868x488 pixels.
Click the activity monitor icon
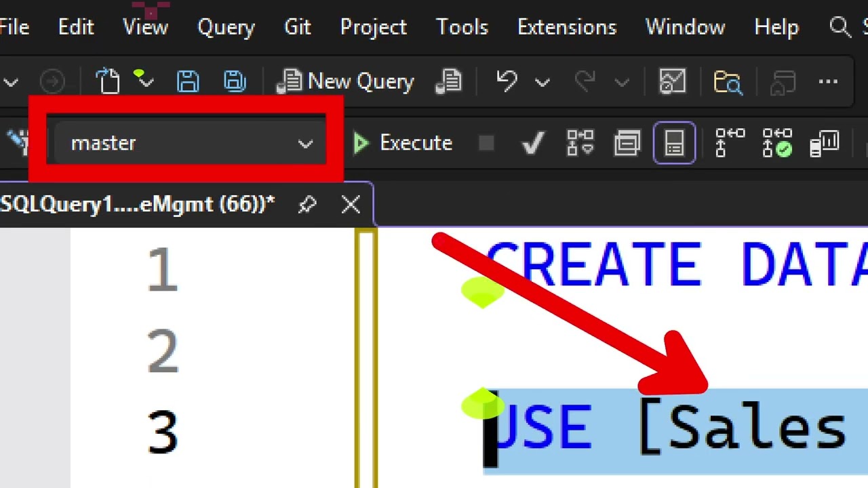(673, 81)
